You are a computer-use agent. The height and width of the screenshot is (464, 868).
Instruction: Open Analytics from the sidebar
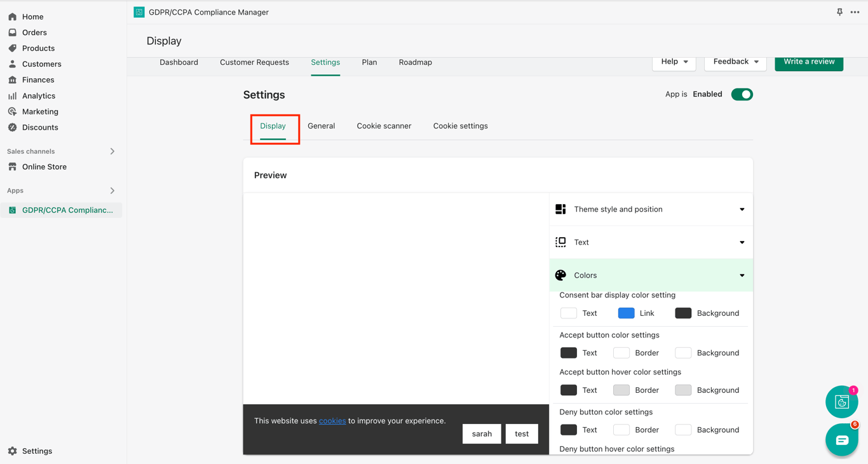[38, 96]
